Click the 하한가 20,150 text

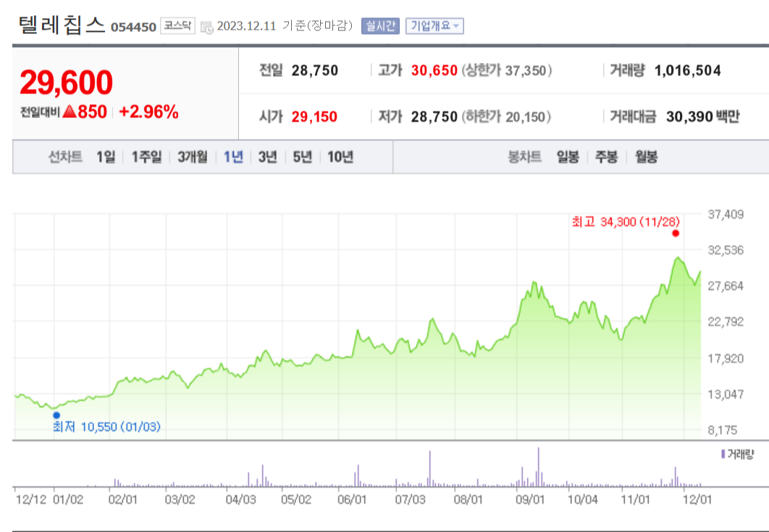[x=506, y=117]
